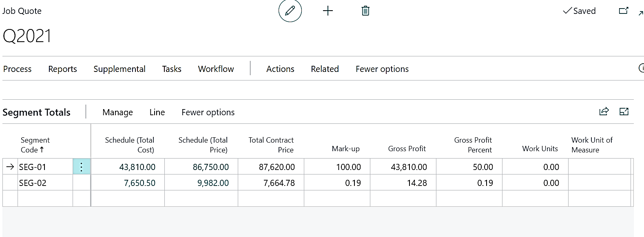This screenshot has height=237, width=644.
Task: Expand the Manage menu in Segment Totals
Action: point(117,112)
